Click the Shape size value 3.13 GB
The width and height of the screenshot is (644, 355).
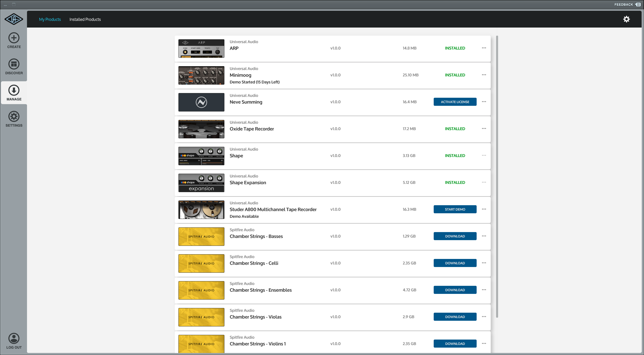coord(409,156)
